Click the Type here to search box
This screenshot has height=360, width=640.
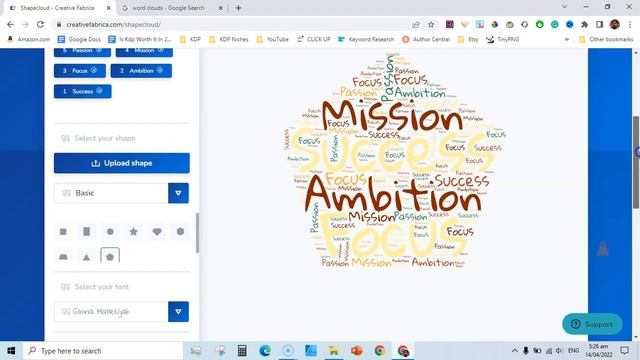click(x=103, y=351)
